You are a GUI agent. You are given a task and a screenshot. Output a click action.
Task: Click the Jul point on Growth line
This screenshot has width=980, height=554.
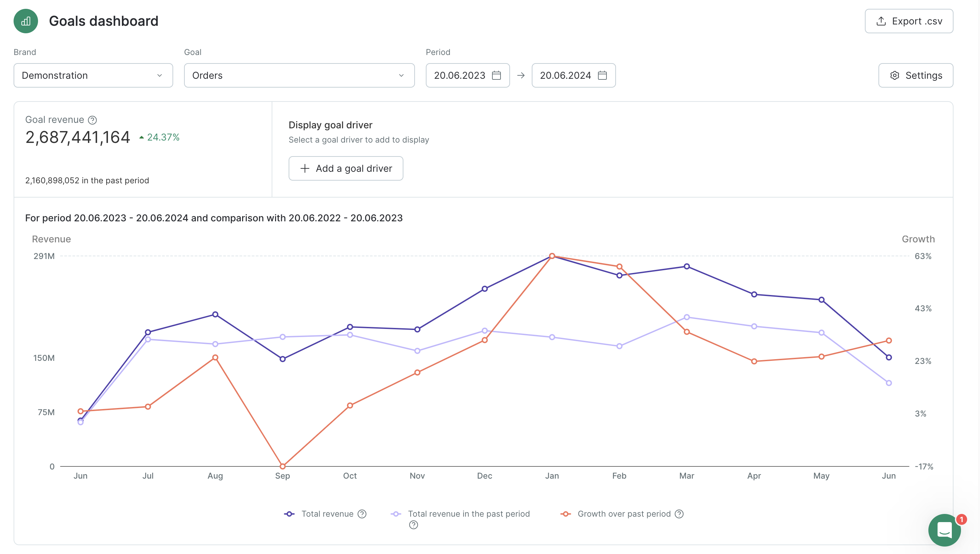[148, 407]
